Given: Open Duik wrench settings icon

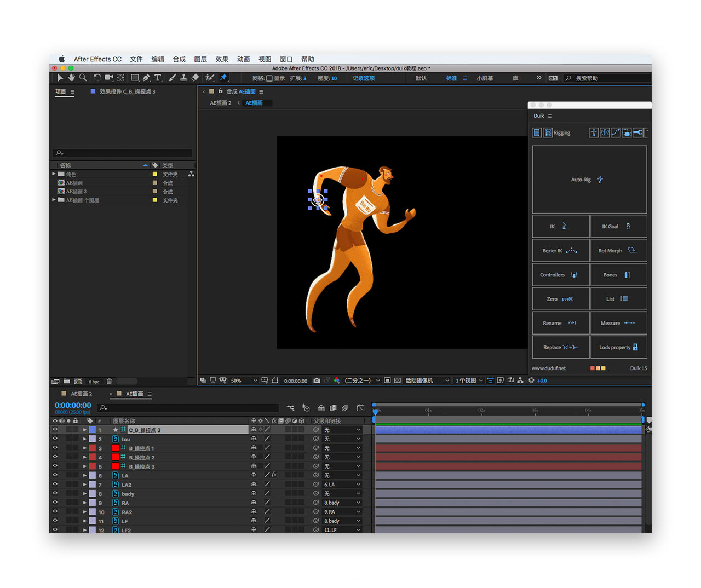Looking at the screenshot, I should (637, 132).
